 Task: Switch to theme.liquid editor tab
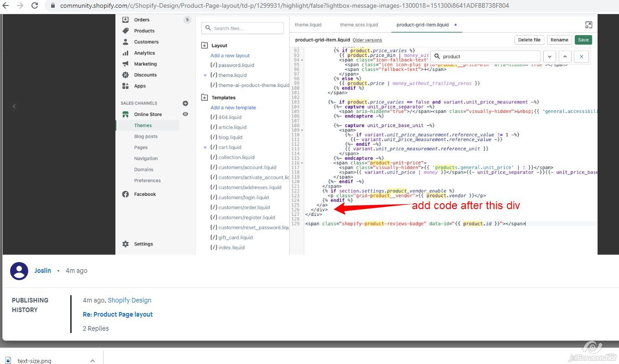point(308,25)
